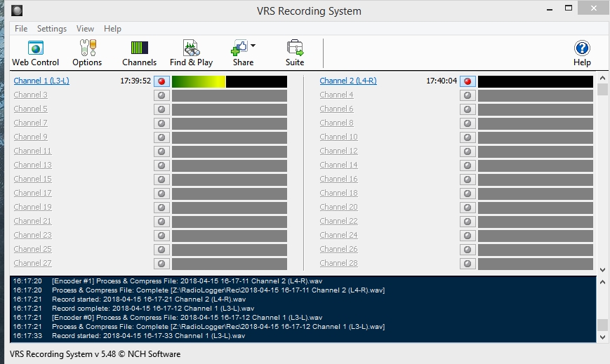Toggle record button for Channel 6

click(x=468, y=109)
